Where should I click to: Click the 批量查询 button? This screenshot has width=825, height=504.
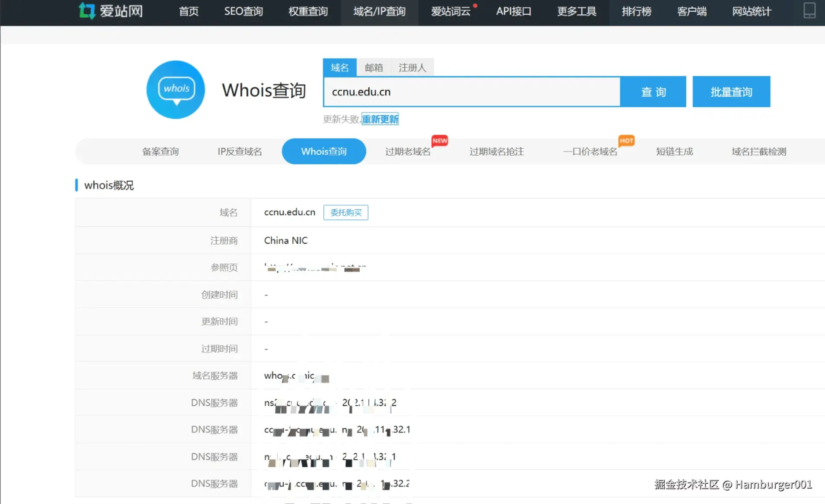coord(732,92)
